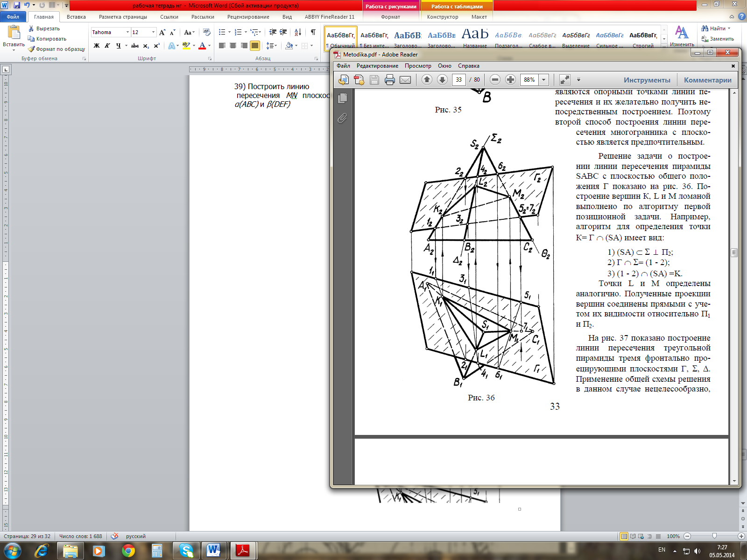
Task: Switch to Вставка ribbon tab
Action: tap(76, 17)
